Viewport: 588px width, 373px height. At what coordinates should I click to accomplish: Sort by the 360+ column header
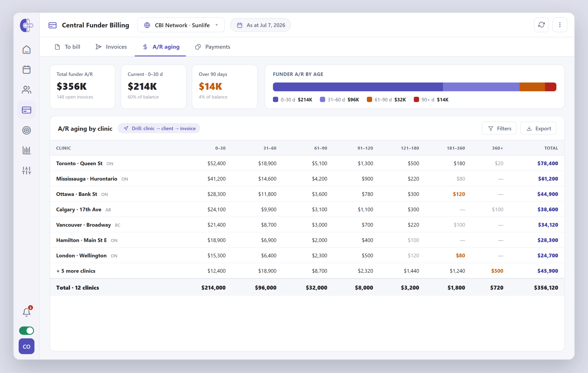[498, 148]
